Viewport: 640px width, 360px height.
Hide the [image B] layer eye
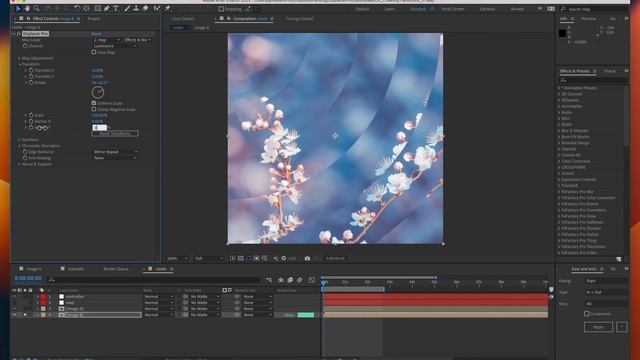point(14,315)
